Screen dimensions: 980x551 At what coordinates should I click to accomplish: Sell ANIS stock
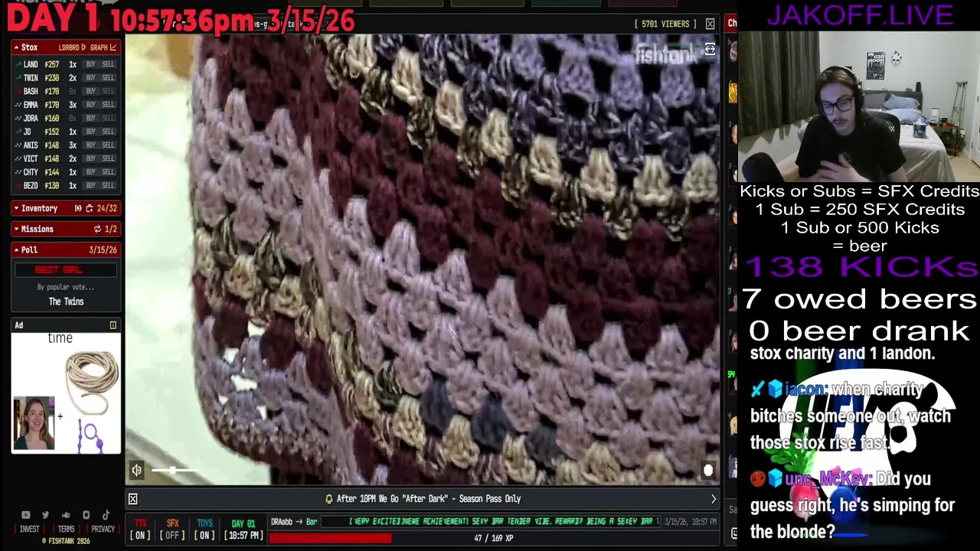coord(108,145)
